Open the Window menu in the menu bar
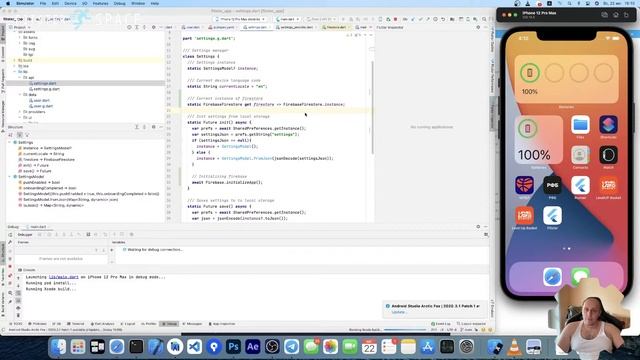The image size is (640, 360). pyautogui.click(x=138, y=3)
